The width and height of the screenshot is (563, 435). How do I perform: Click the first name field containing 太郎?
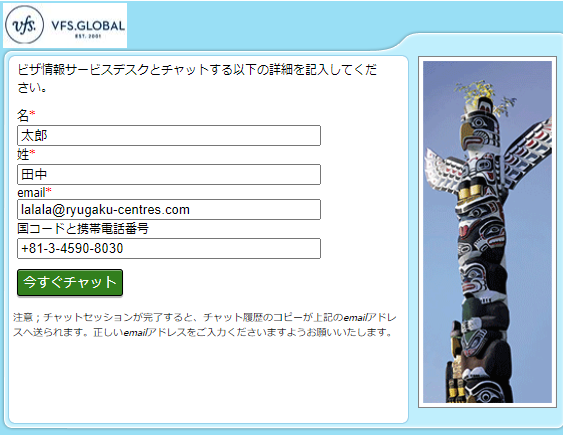pos(169,136)
